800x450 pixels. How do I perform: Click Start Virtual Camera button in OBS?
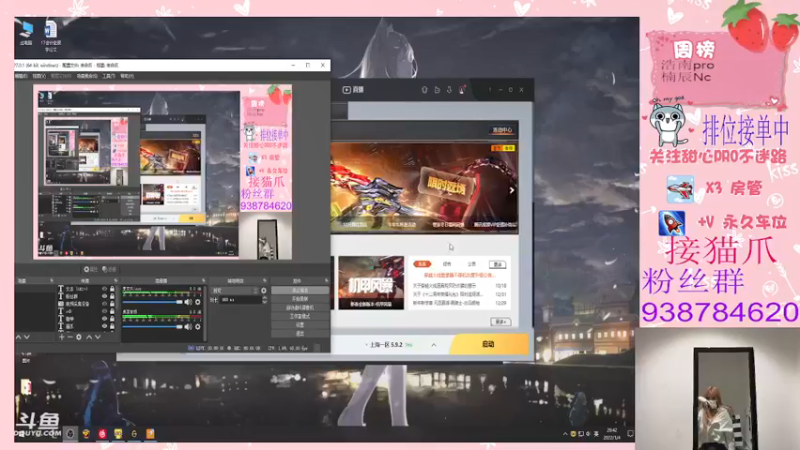[300, 308]
